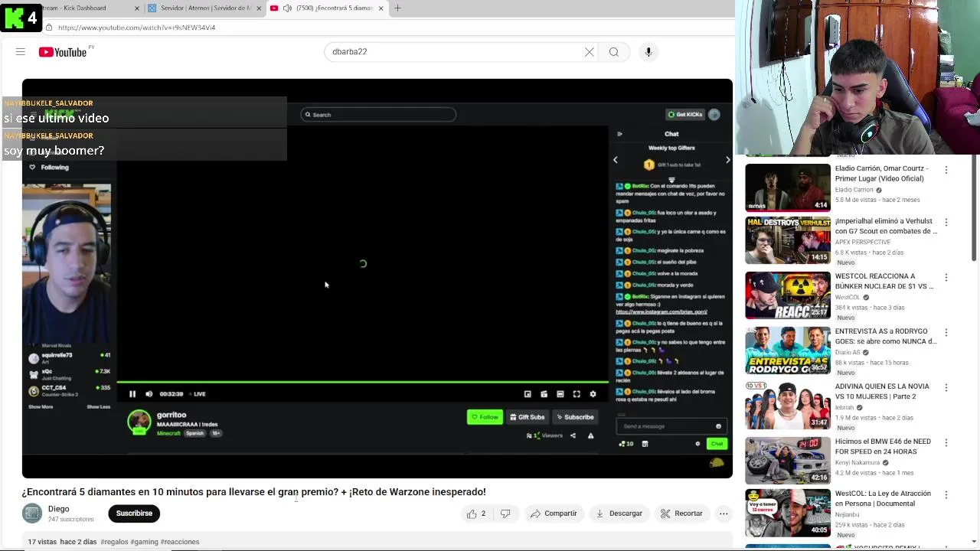Open options menu for BMW E46 video

coord(946,443)
